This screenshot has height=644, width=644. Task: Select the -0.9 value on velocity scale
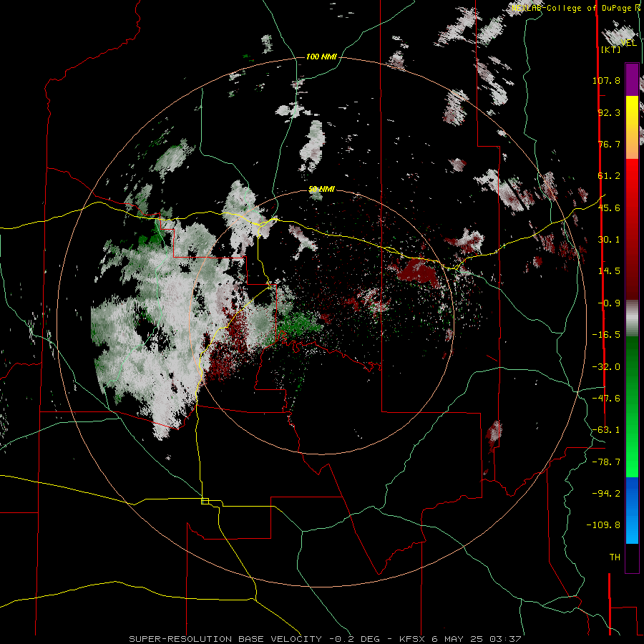(x=609, y=303)
